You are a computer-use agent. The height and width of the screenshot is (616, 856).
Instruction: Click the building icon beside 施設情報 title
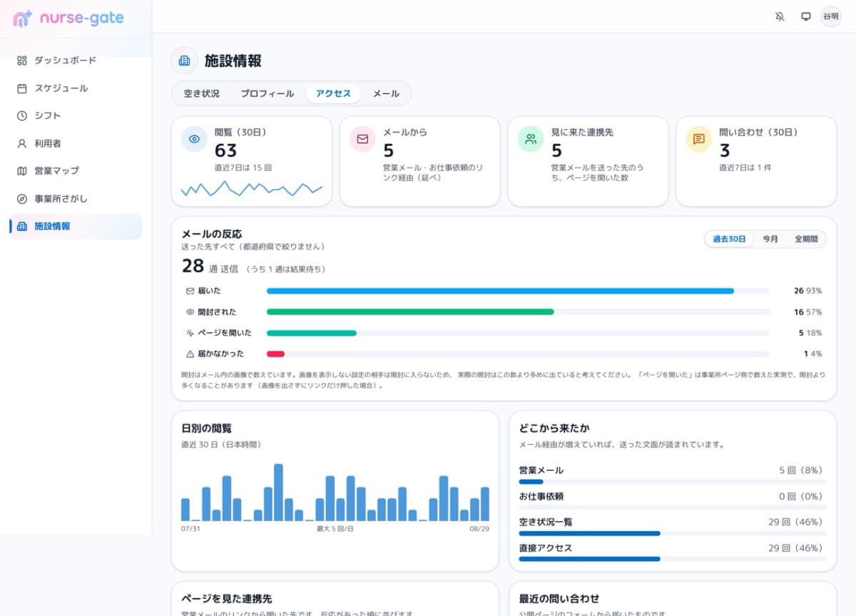coord(184,61)
